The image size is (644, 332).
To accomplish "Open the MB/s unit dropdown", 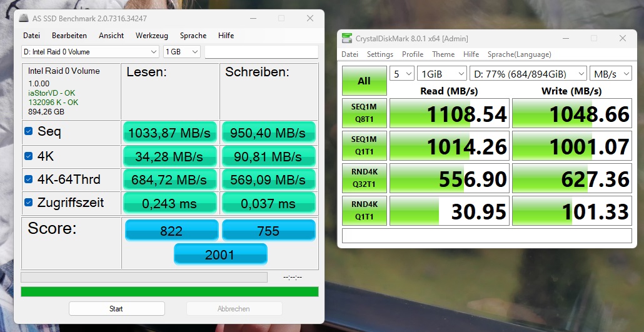I will pyautogui.click(x=610, y=74).
